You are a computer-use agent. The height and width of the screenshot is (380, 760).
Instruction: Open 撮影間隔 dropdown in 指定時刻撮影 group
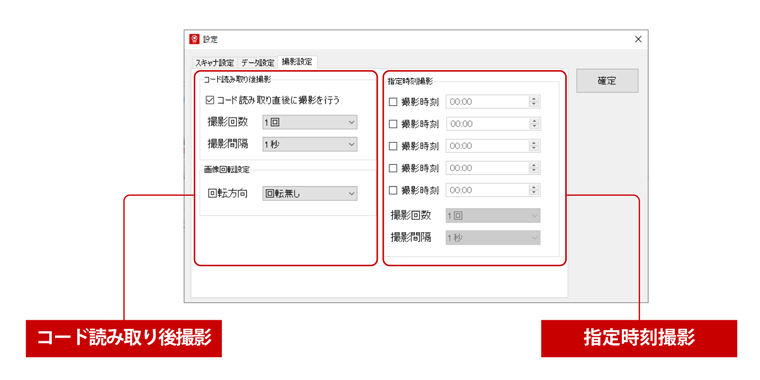click(x=493, y=238)
